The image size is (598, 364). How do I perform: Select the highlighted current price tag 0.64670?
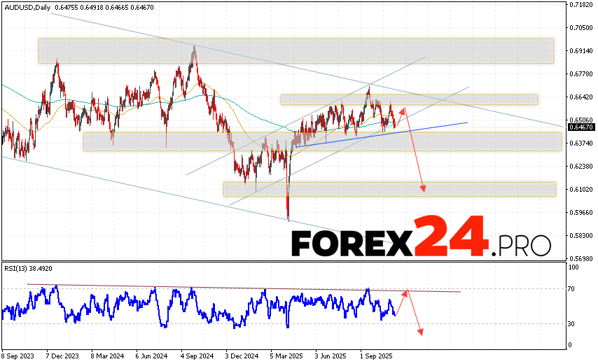coord(580,127)
